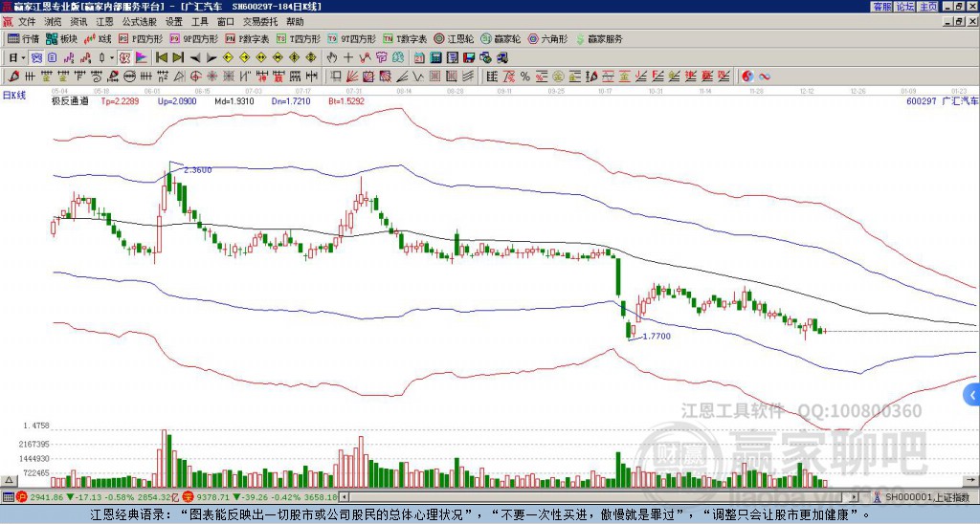The image size is (980, 524).
Task: Open the 浏览 menu
Action: 54,22
